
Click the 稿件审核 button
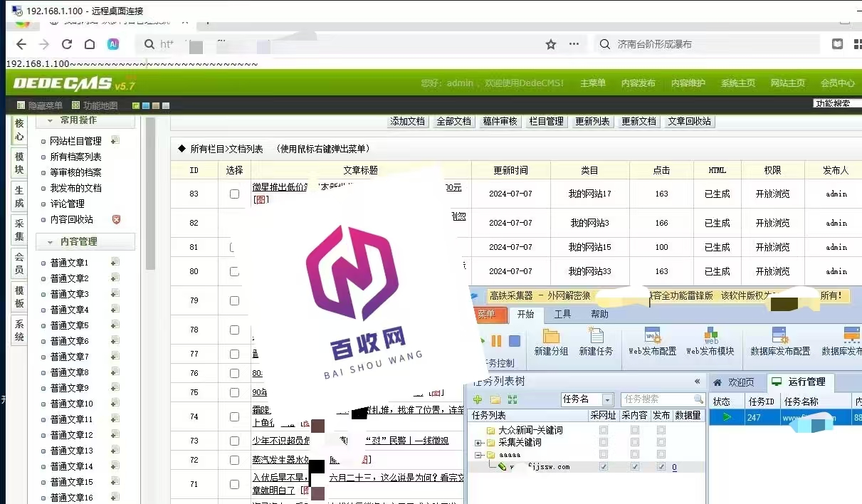click(x=500, y=121)
